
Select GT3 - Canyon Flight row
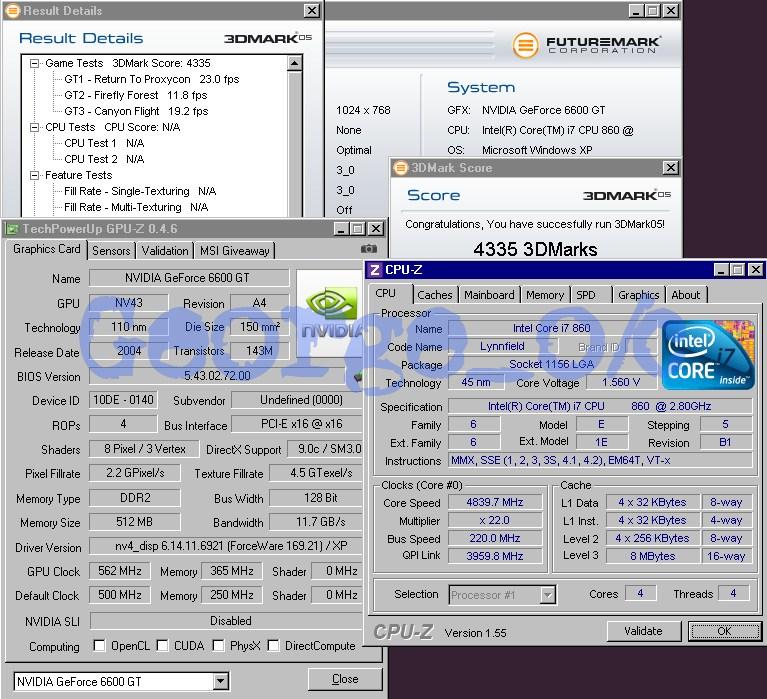tap(136, 112)
